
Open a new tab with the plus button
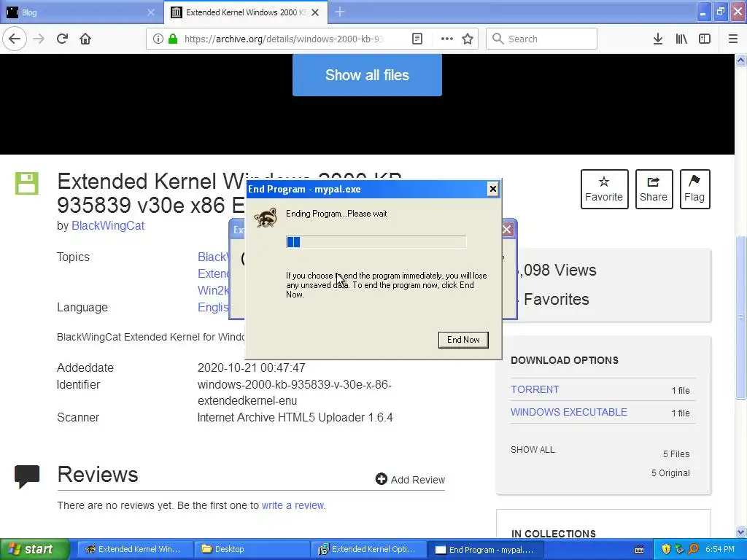[x=340, y=12]
